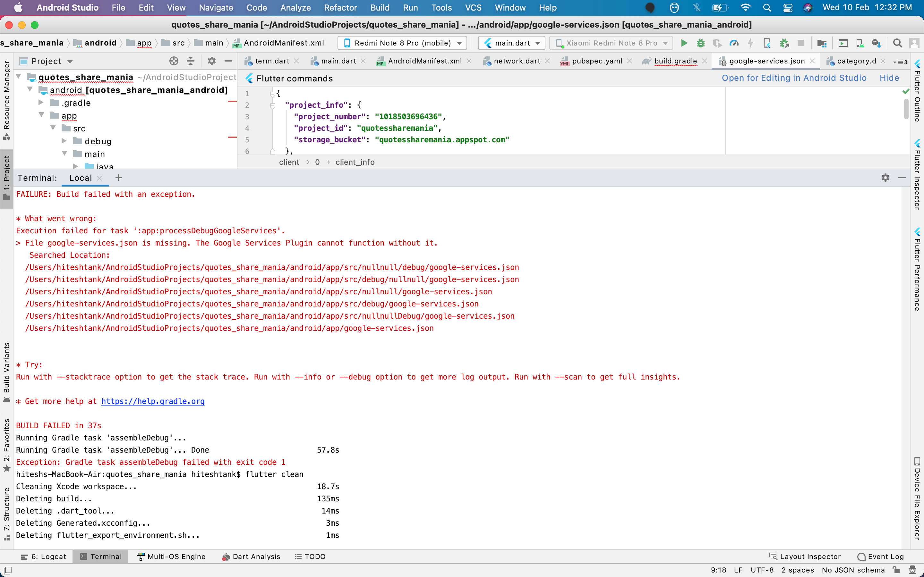
Task: Click the Add new terminal tab plus icon
Action: [x=118, y=178]
